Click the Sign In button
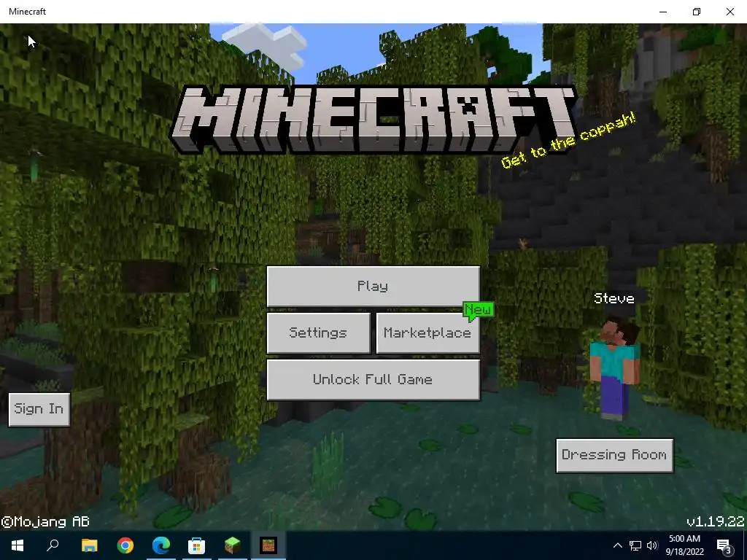The height and width of the screenshot is (560, 747). [x=39, y=409]
